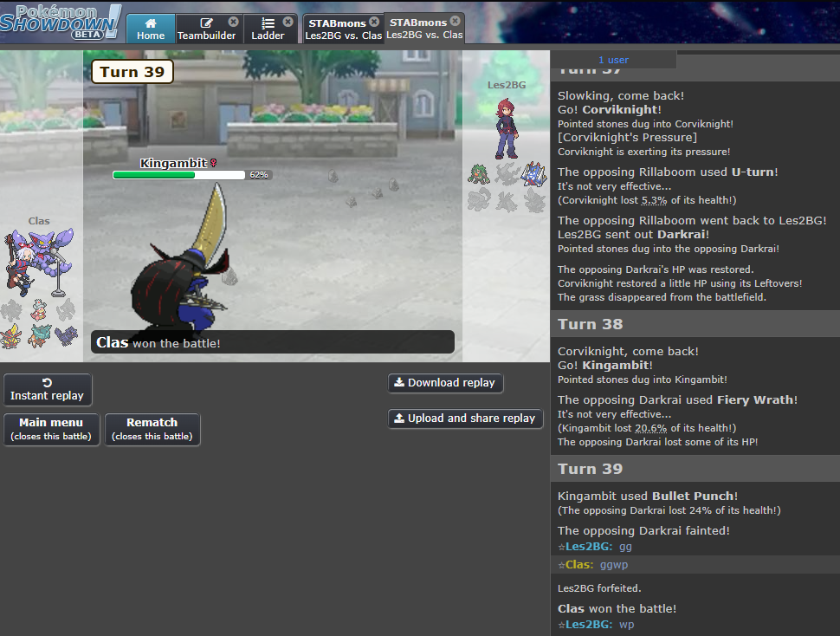This screenshot has width=840, height=636.
Task: Click the blue-and-white Pokémon icon in Les2BG's team
Action: 534,174
